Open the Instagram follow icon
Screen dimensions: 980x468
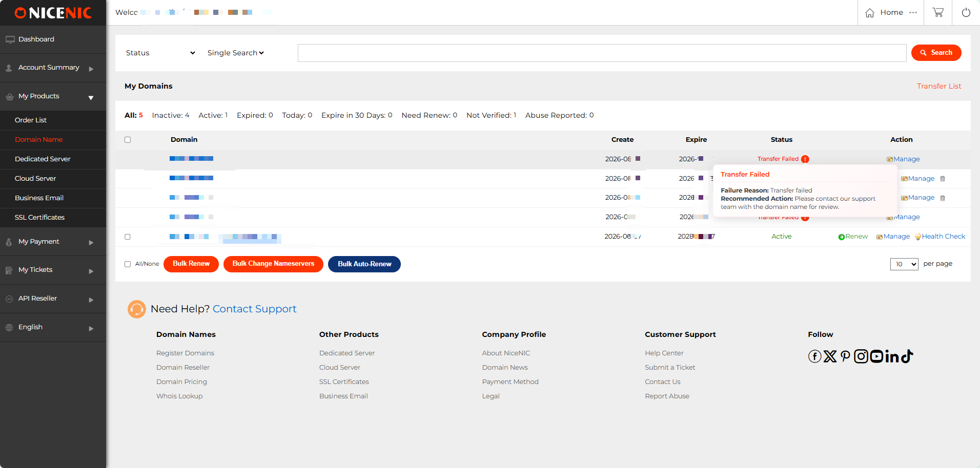[x=861, y=356]
